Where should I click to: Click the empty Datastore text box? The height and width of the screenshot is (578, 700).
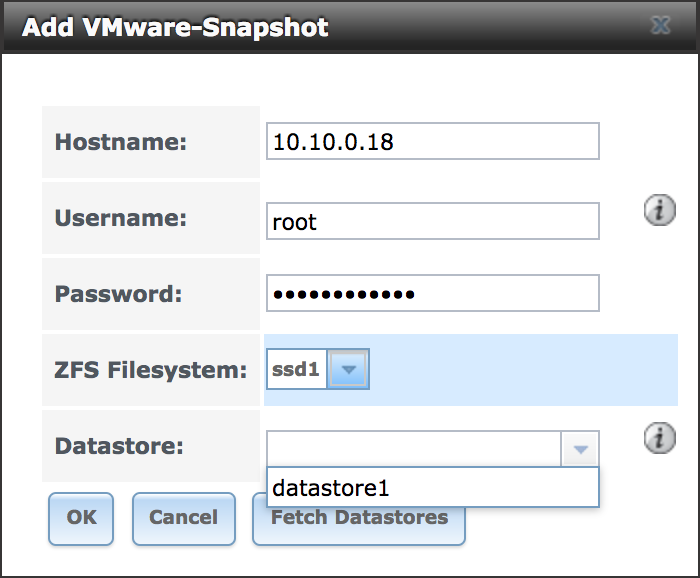tap(414, 449)
